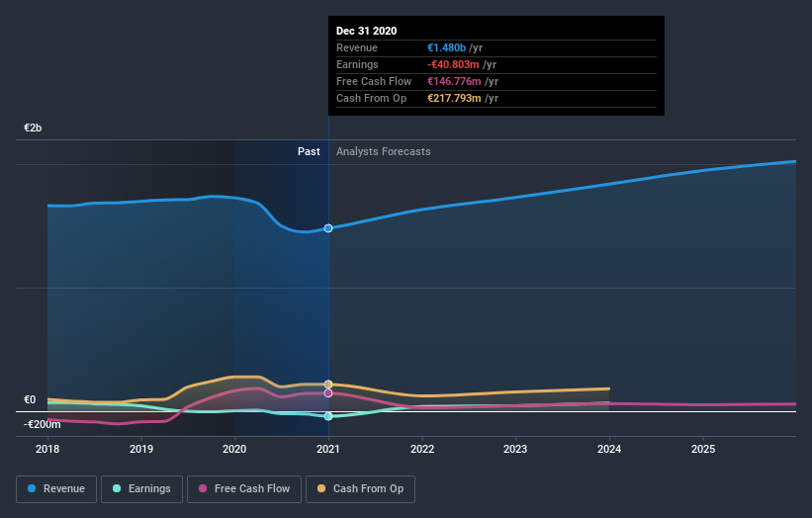812x518 pixels.
Task: Select the Earnings marker at 2021
Action: click(328, 416)
